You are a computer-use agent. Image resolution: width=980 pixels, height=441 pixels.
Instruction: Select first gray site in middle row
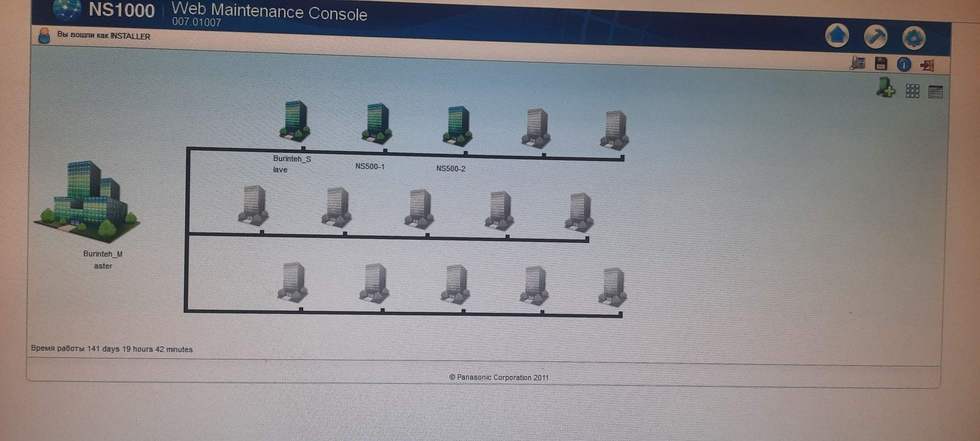pos(254,205)
